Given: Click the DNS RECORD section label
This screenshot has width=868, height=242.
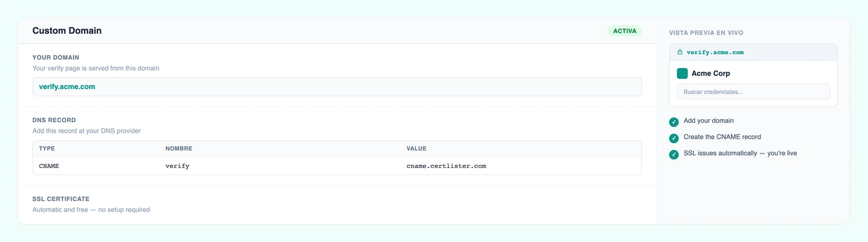Looking at the screenshot, I should [x=54, y=120].
